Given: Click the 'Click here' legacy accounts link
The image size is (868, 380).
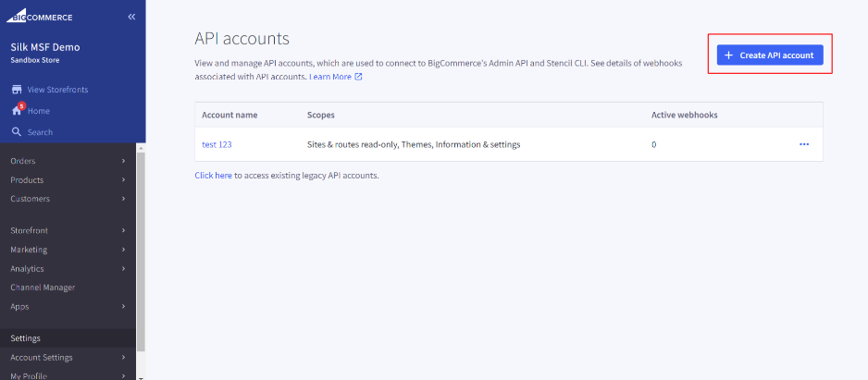Looking at the screenshot, I should 213,176.
